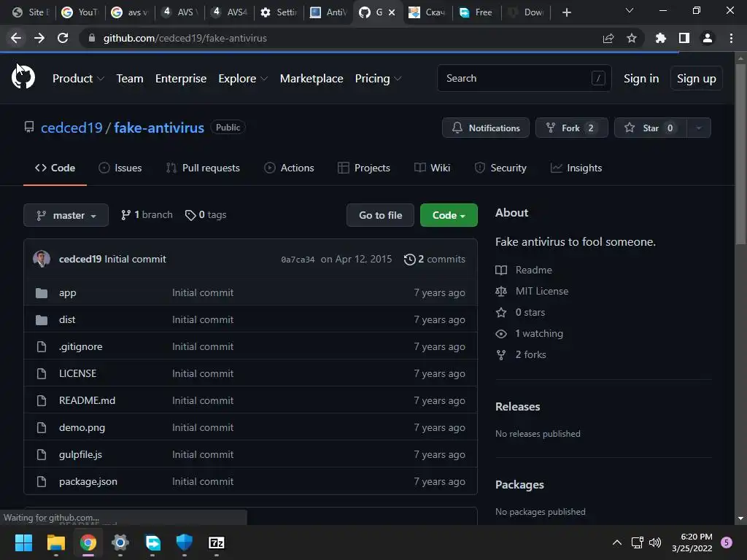747x560 pixels.
Task: Open gulpfile.js file
Action: (80, 454)
